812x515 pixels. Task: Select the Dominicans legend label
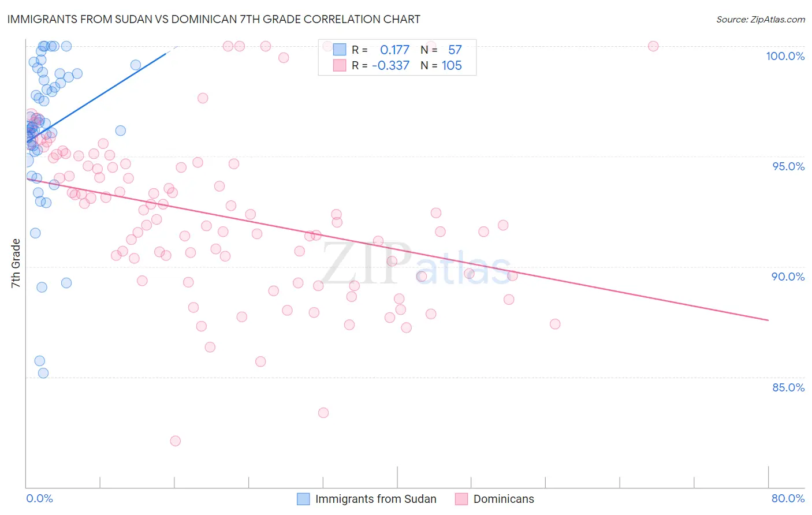tap(504, 499)
